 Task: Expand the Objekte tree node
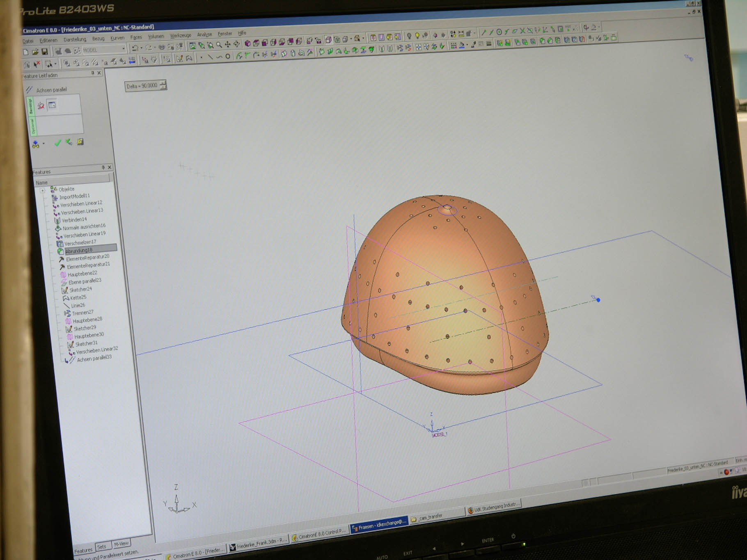coord(43,190)
